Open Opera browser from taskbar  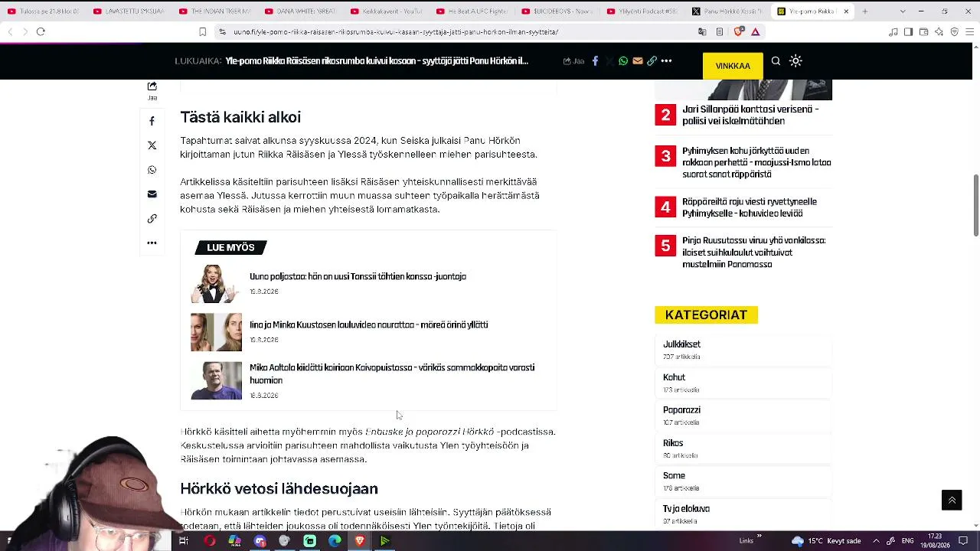pos(209,541)
